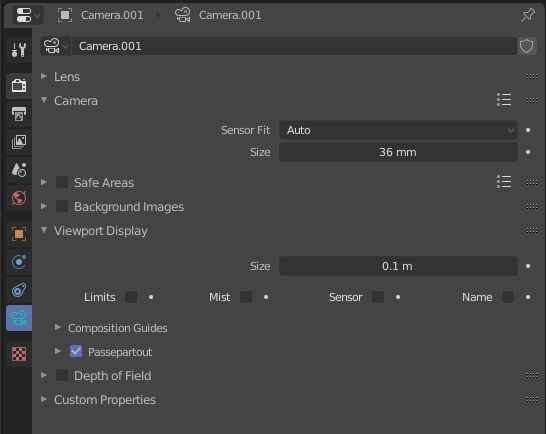Screen dimensions: 546x434
Task: Enable the Limits display checkbox
Action: (131, 297)
